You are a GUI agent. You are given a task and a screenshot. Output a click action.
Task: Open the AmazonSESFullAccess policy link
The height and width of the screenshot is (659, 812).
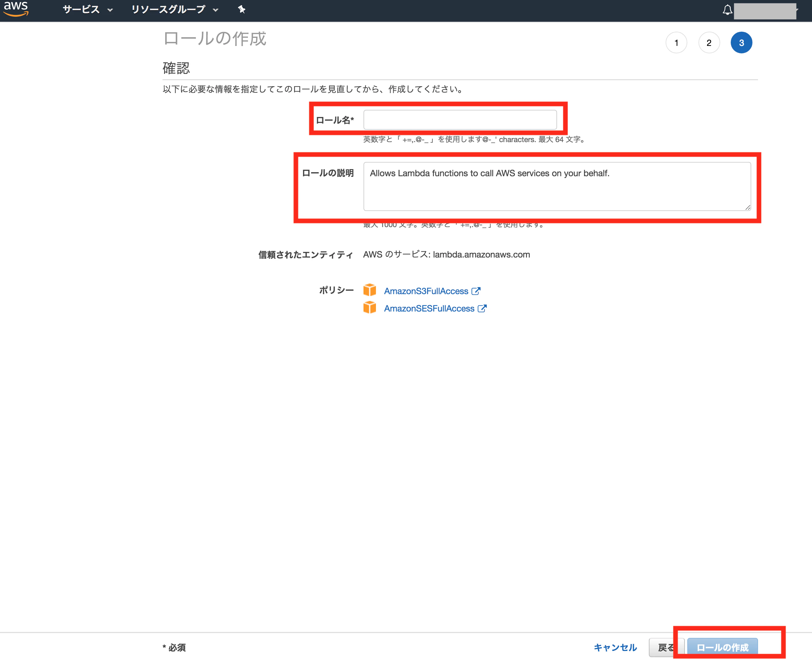pyautogui.click(x=429, y=309)
